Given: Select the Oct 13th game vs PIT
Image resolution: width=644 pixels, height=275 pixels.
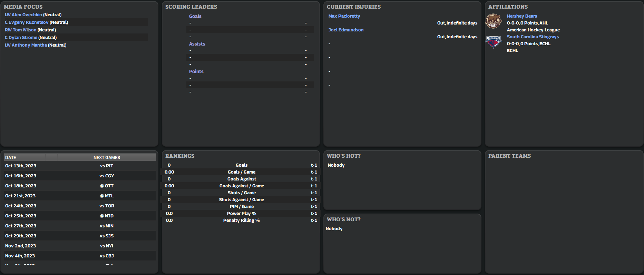Looking at the screenshot, I should (80, 166).
